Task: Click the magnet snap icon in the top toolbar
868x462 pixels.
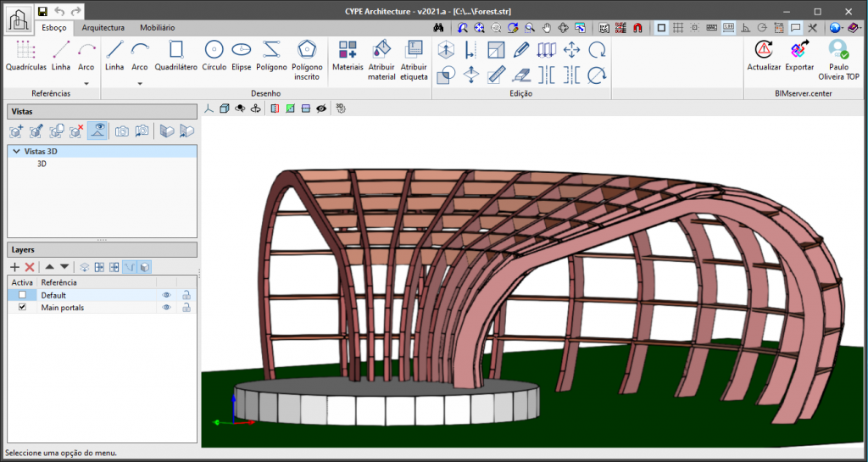Action: pyautogui.click(x=637, y=28)
